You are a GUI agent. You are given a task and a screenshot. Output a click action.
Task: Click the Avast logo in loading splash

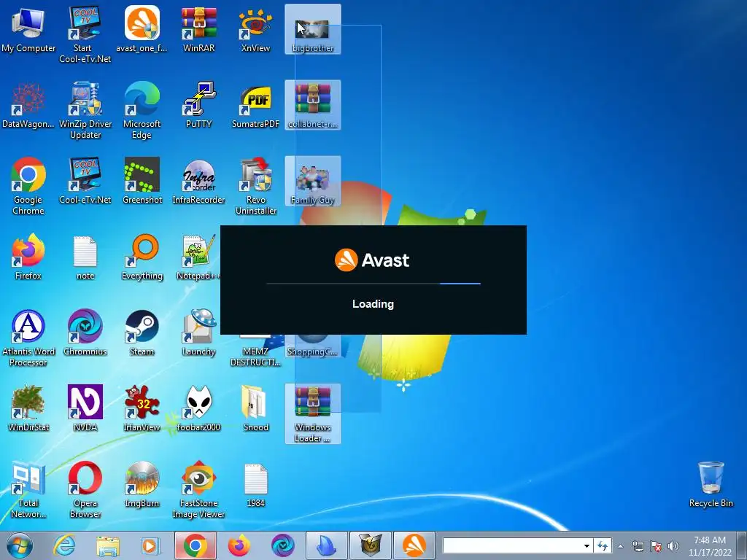coord(372,260)
